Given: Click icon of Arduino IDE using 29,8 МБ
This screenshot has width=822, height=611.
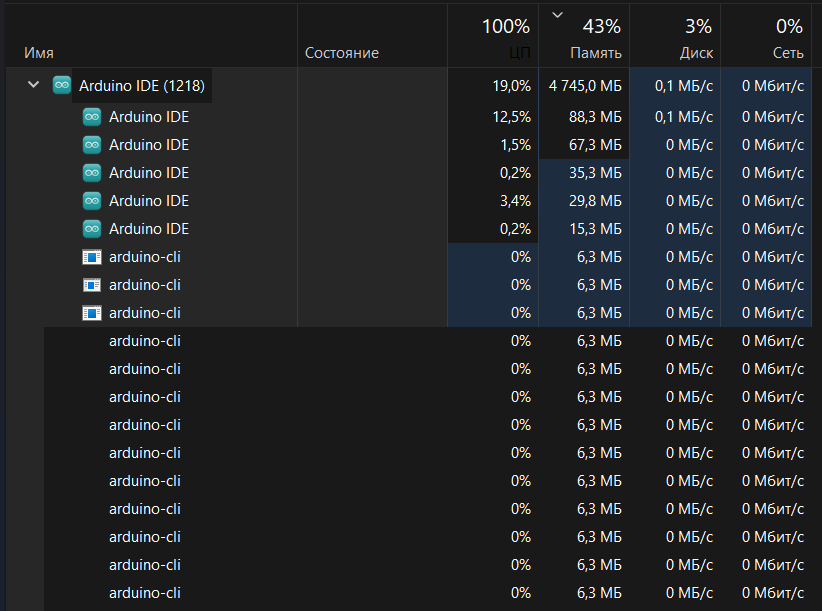Looking at the screenshot, I should point(92,201).
